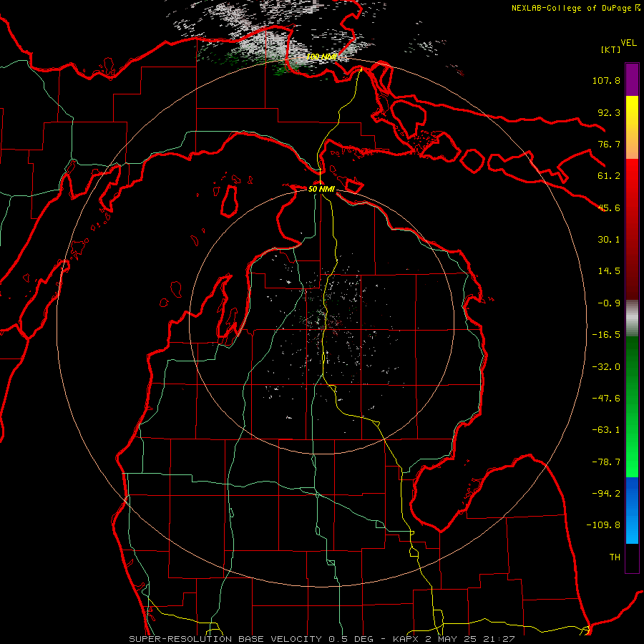Click the -78.7 velocity legend value
644x644 pixels.
[606, 462]
